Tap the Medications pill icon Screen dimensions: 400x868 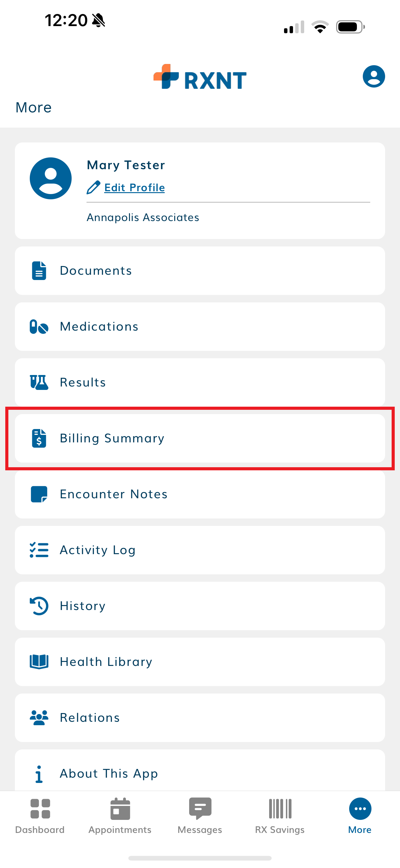[39, 327]
